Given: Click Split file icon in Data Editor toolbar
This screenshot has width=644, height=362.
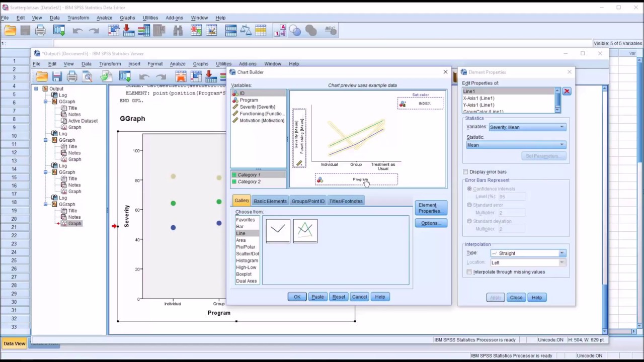Looking at the screenshot, I should point(231,31).
